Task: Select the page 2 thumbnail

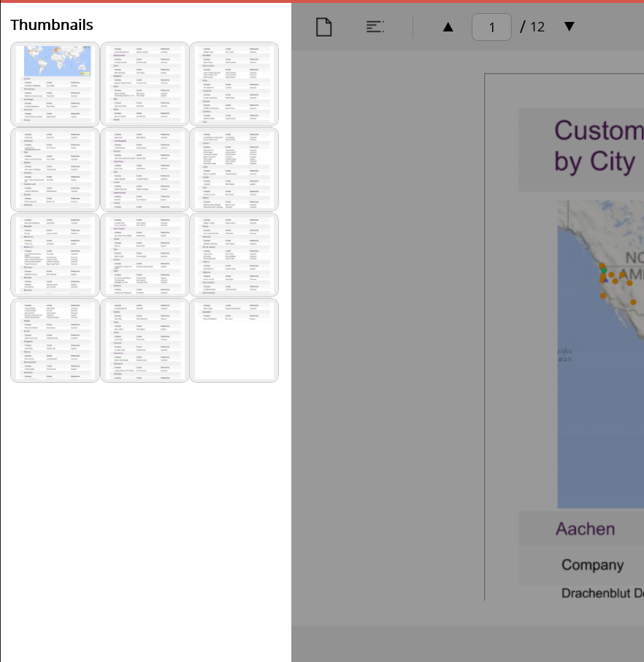Action: pos(145,84)
